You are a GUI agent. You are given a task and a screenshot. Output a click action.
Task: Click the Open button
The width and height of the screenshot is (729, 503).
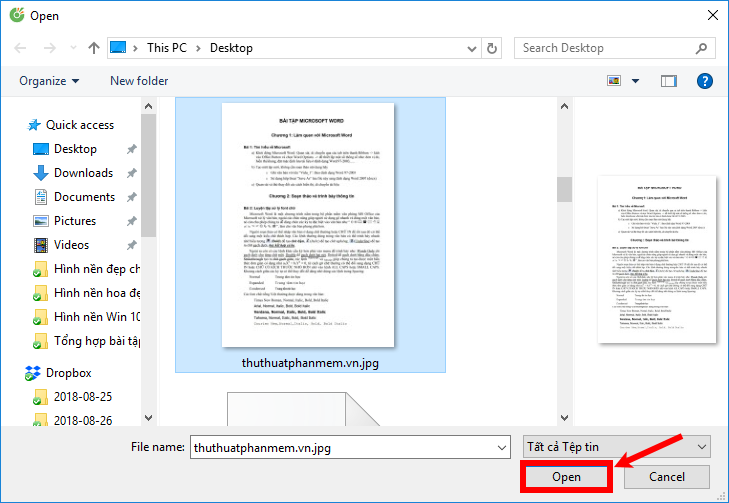pos(566,477)
